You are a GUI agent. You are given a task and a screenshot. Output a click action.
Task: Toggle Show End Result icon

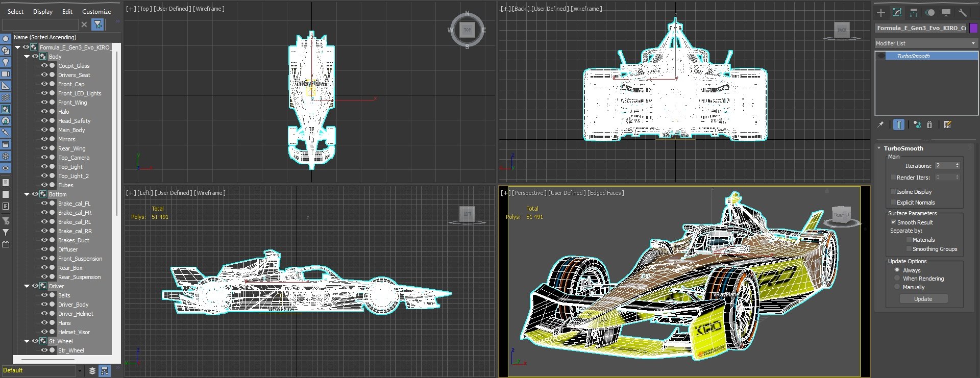click(x=899, y=124)
